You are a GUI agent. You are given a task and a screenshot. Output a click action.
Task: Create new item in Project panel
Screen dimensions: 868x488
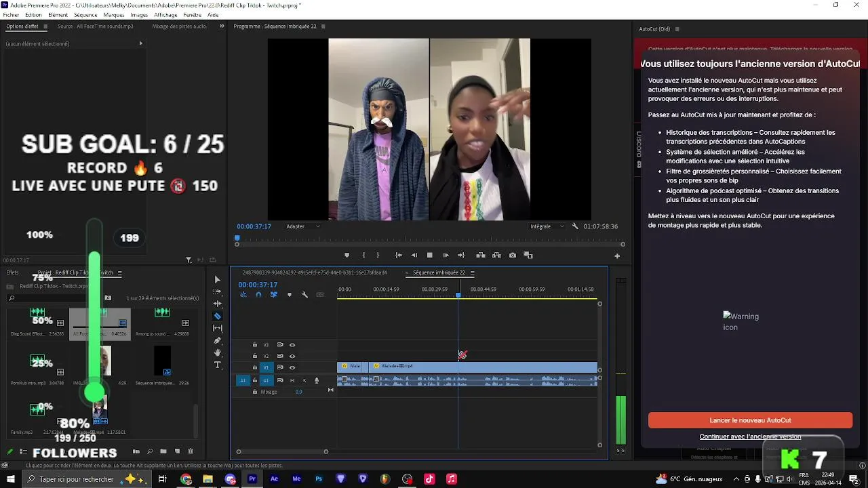tap(177, 451)
